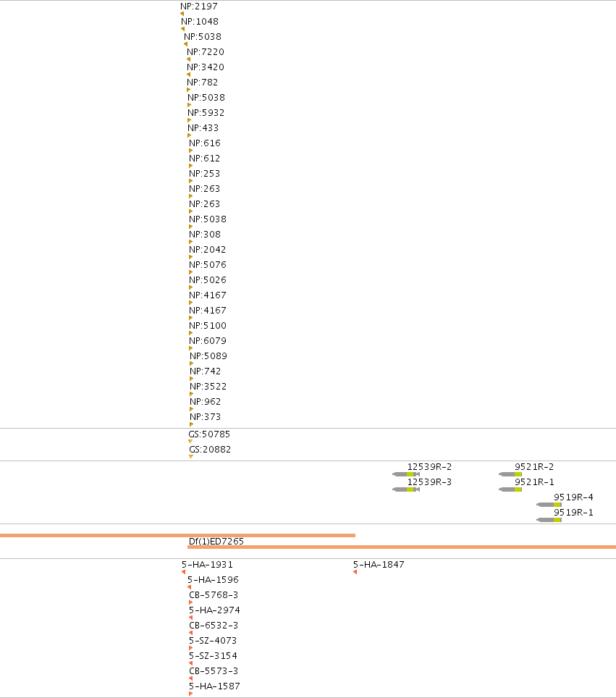Viewport: 616px width, 698px height.
Task: Select the NP:5932 label
Action: coord(206,113)
